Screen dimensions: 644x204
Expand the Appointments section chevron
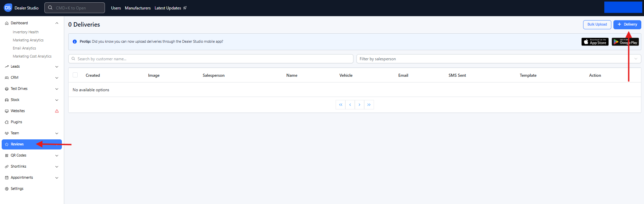(x=57, y=178)
